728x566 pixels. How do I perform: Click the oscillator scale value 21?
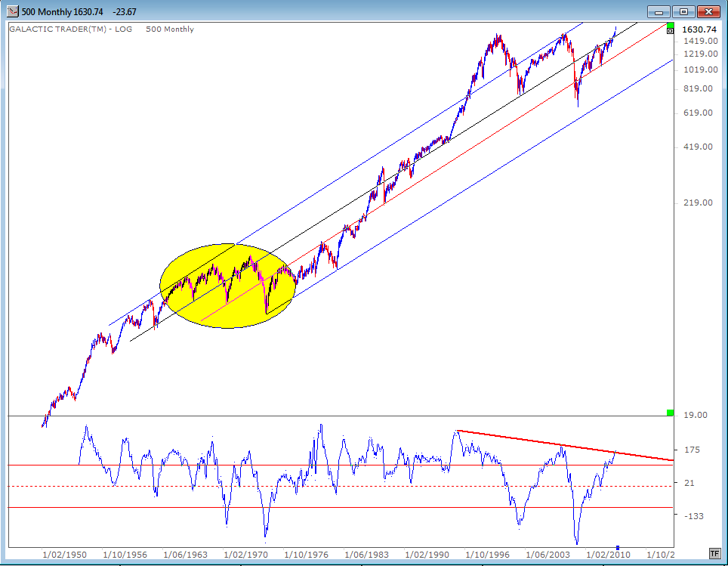pos(689,484)
